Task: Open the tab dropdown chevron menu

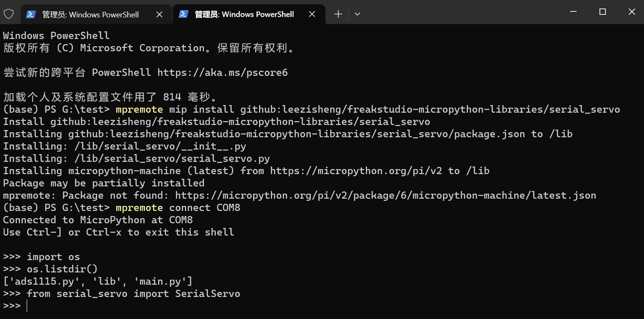Action: tap(357, 14)
